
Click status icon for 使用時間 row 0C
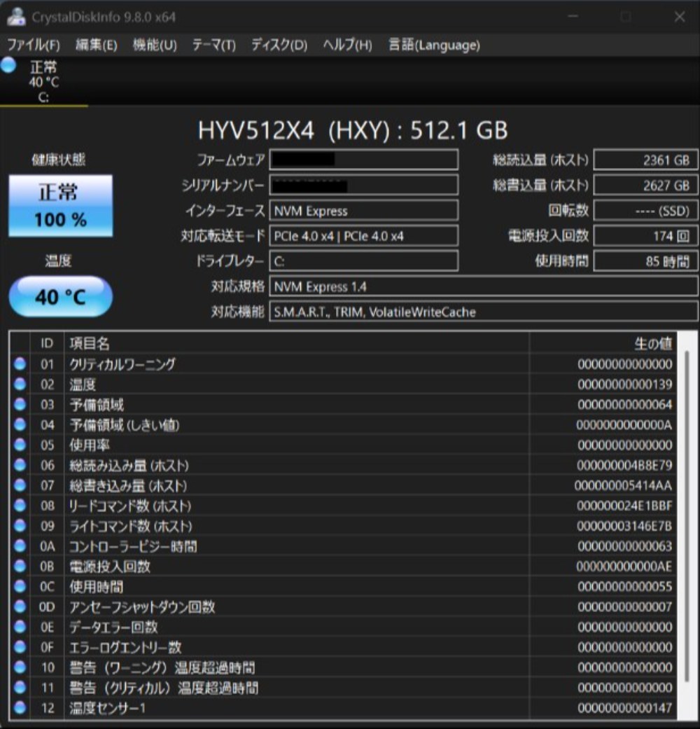[x=20, y=586]
